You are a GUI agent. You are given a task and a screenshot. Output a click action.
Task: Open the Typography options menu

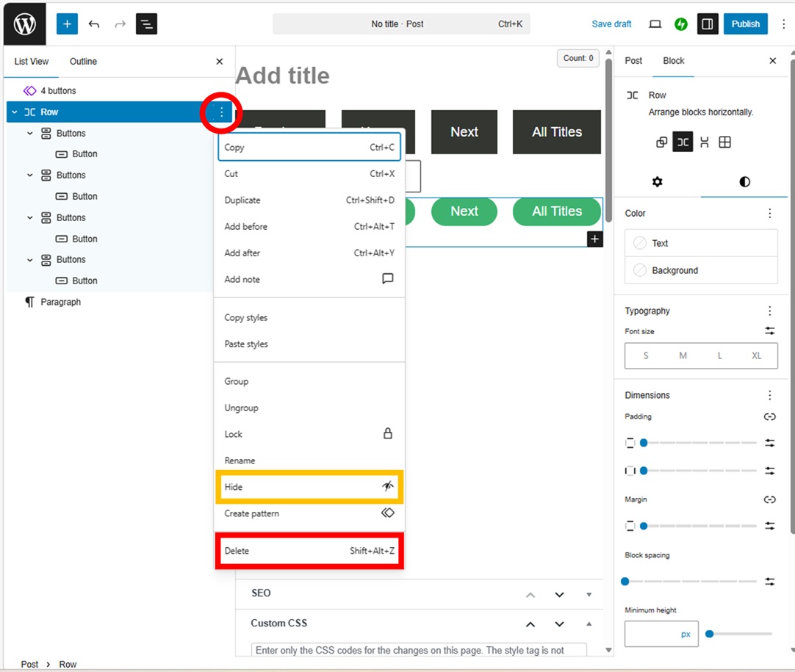(769, 311)
